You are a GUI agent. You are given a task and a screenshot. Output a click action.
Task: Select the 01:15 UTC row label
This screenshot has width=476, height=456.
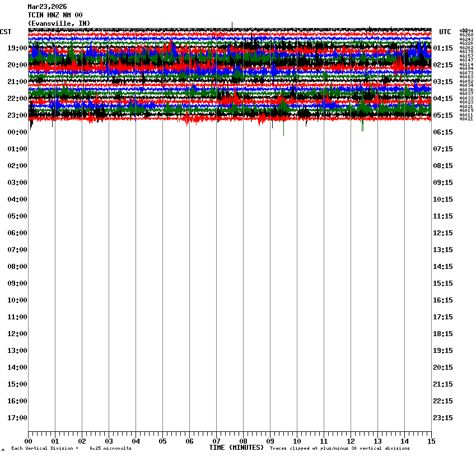[x=443, y=48]
